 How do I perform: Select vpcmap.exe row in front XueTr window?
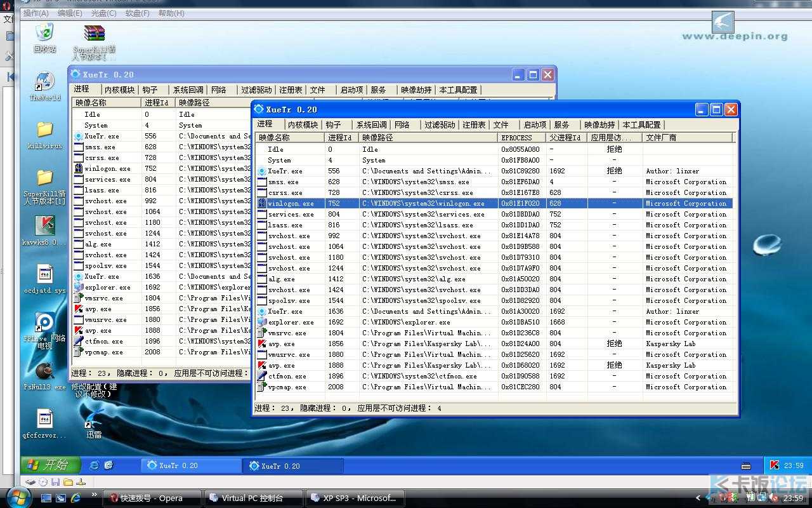(494, 387)
